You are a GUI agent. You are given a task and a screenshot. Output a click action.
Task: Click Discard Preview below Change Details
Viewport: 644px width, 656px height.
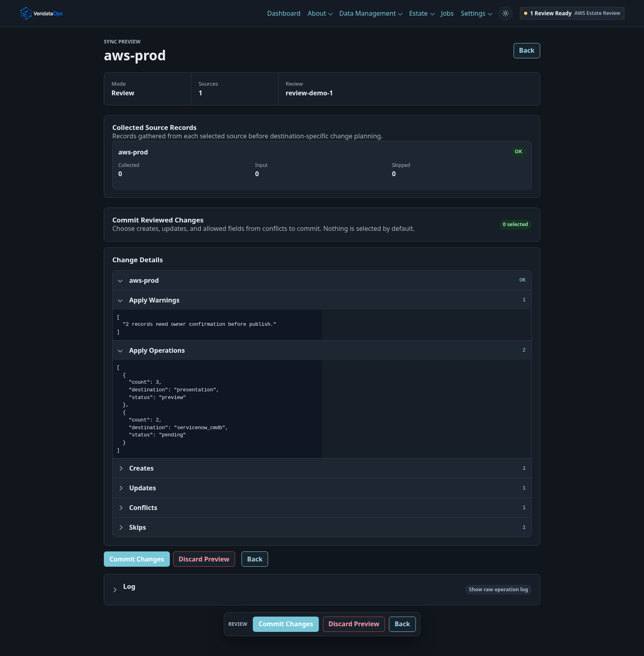[x=204, y=559]
